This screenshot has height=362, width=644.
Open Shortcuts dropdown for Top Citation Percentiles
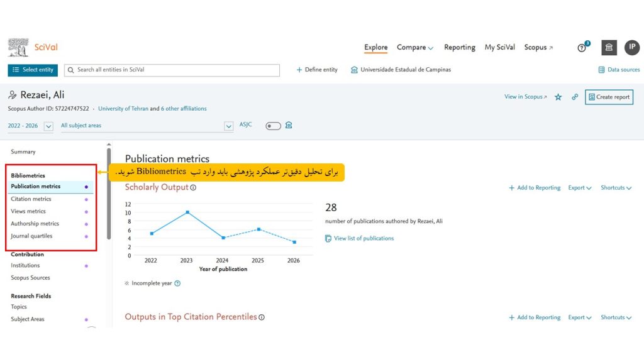point(616,317)
